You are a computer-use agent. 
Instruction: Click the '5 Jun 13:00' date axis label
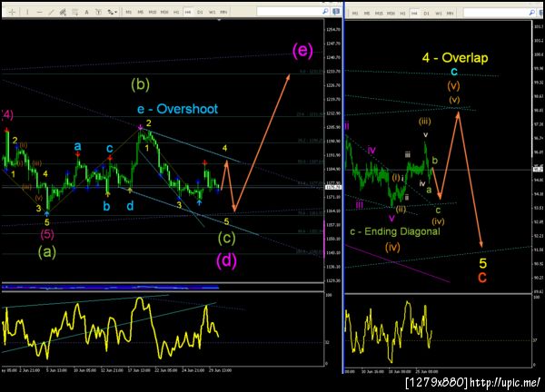(x=56, y=370)
